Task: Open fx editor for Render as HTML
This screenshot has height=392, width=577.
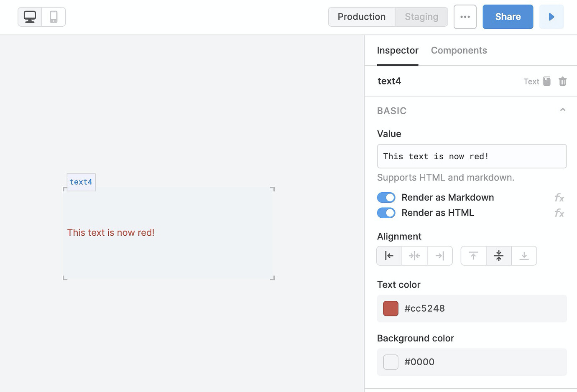Action: tap(559, 213)
